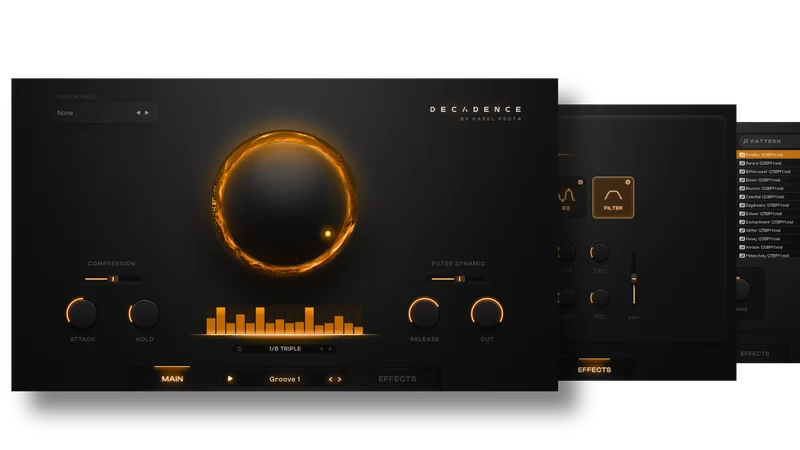The height and width of the screenshot is (450, 800).
Task: Adjust the ATTACK knob
Action: tap(82, 313)
